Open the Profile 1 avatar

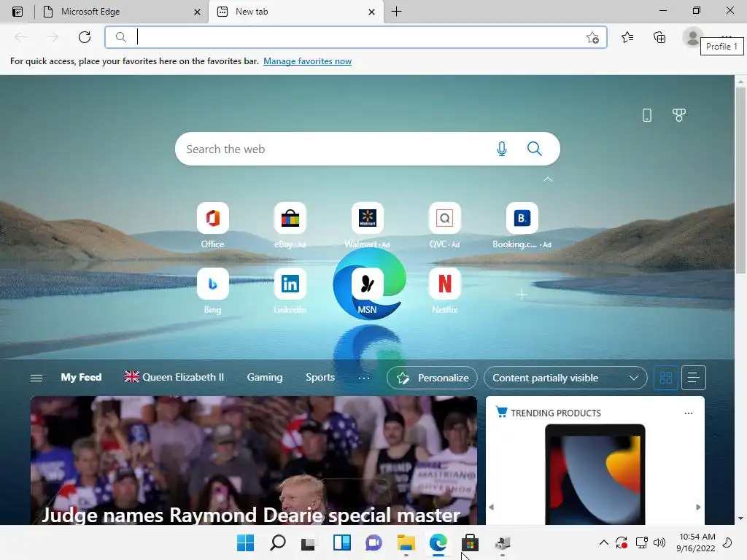click(x=692, y=37)
